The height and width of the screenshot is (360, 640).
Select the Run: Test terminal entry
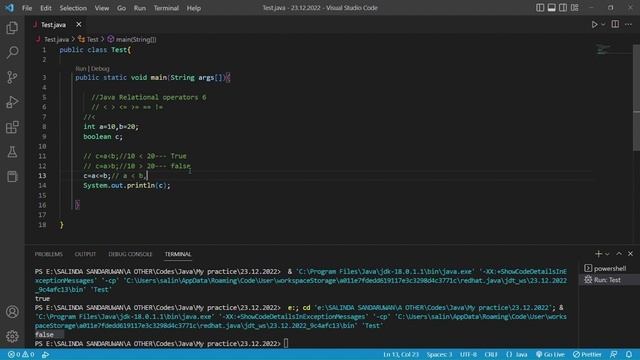click(x=609, y=280)
